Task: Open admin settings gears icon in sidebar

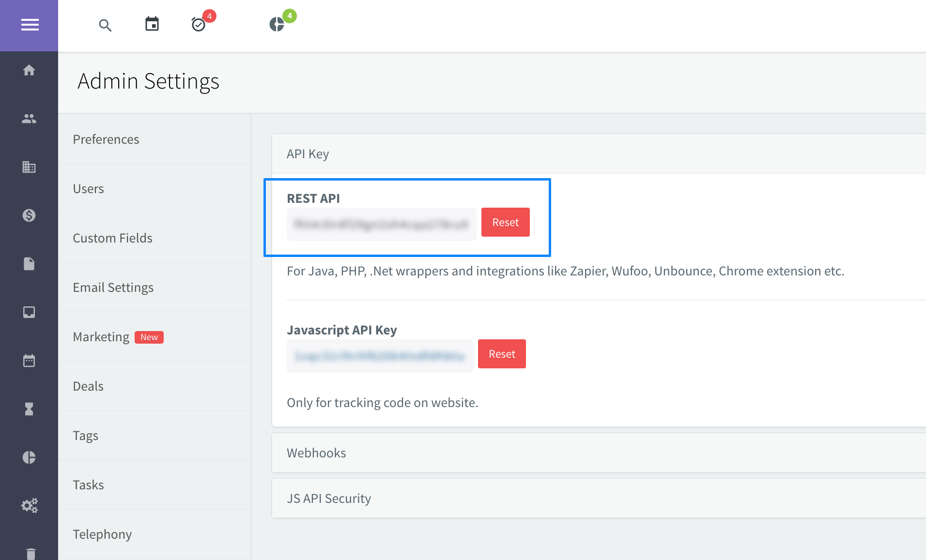Action: pyautogui.click(x=29, y=506)
